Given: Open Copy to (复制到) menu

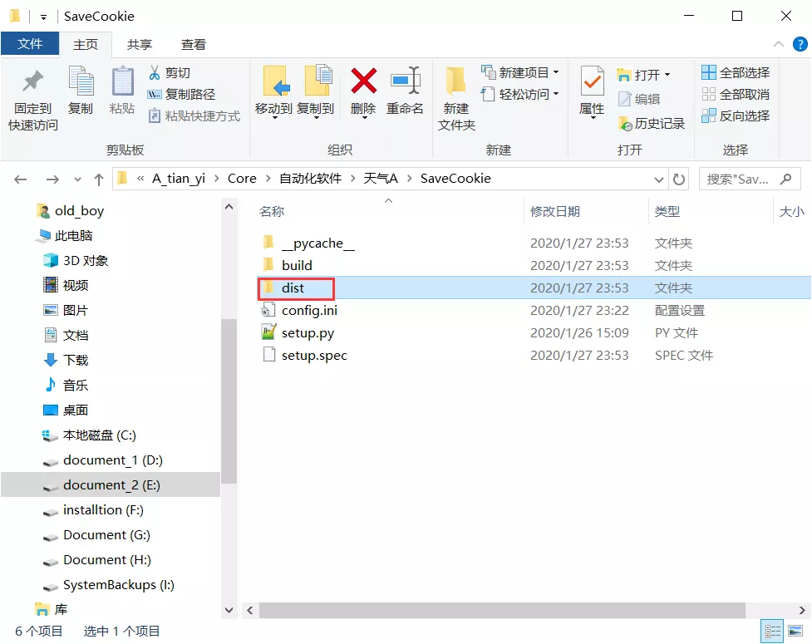Looking at the screenshot, I should click(x=316, y=92).
